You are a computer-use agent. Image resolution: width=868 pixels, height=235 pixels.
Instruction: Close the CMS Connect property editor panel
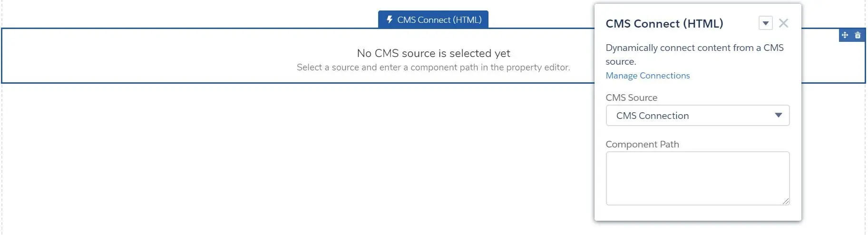tap(783, 23)
